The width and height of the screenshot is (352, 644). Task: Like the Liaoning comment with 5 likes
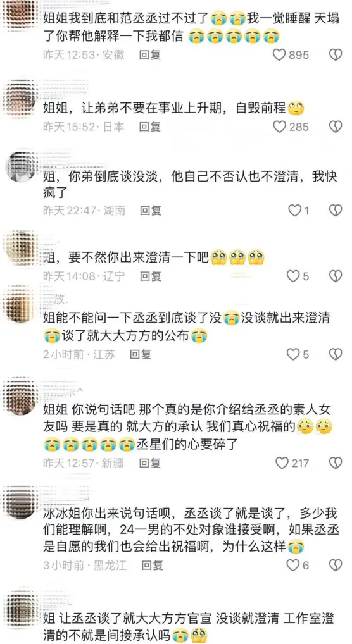pyautogui.click(x=293, y=276)
